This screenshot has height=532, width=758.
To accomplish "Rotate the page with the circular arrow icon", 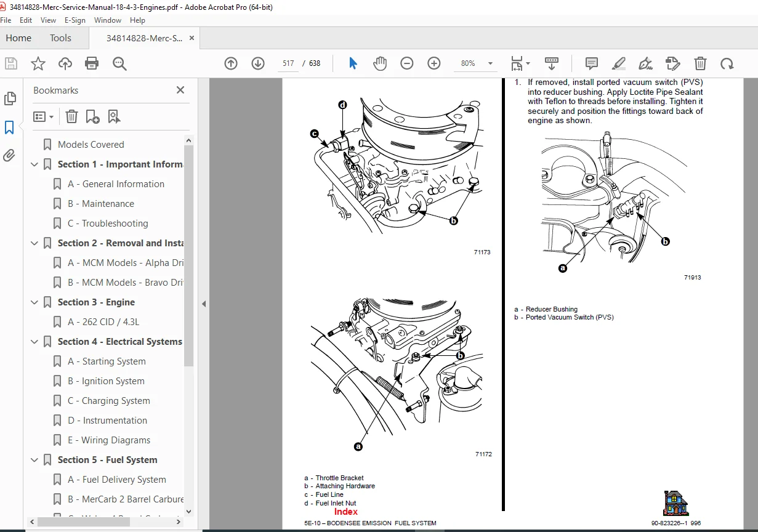I will [x=727, y=63].
